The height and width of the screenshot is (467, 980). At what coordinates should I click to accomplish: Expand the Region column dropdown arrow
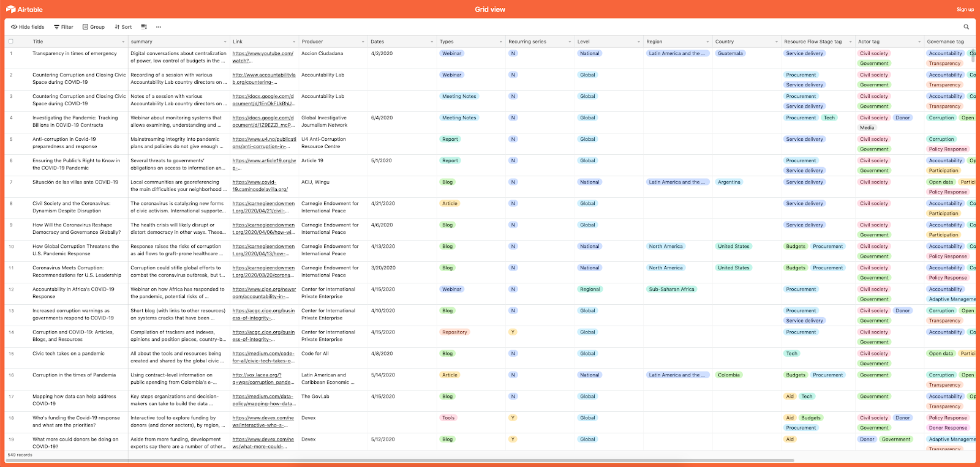pos(707,42)
